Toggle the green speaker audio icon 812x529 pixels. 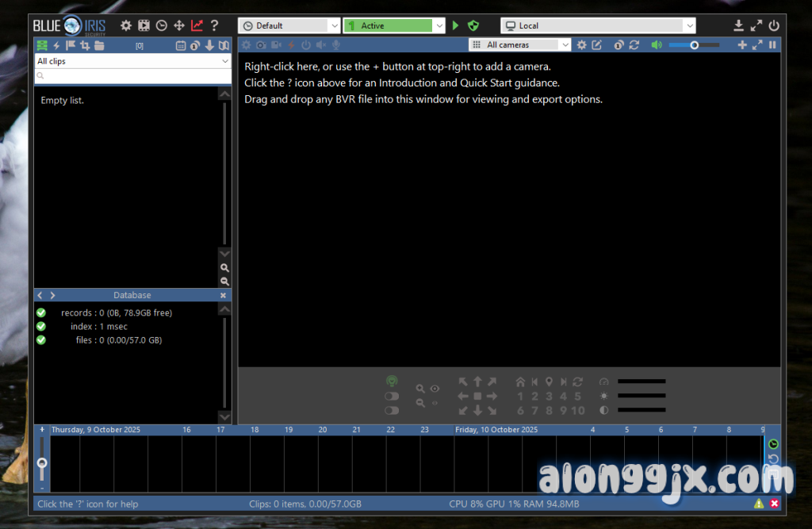click(x=656, y=45)
